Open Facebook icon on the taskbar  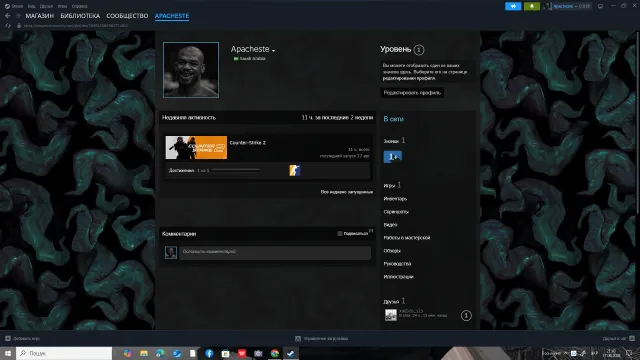pos(209,353)
